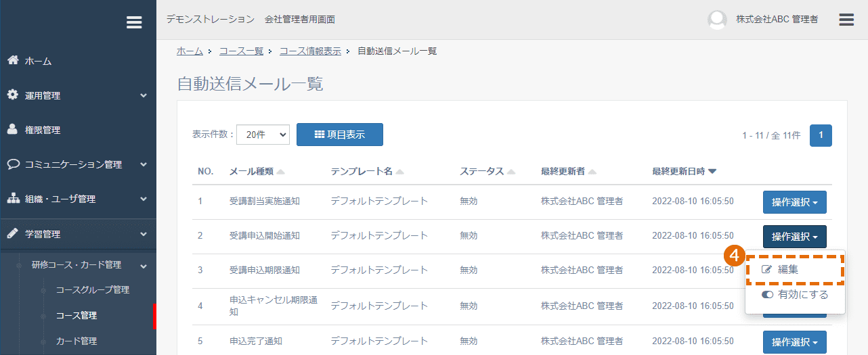This screenshot has height=355, width=868.
Task: Click 受講申込開始通知 mail type cell
Action: (x=265, y=236)
